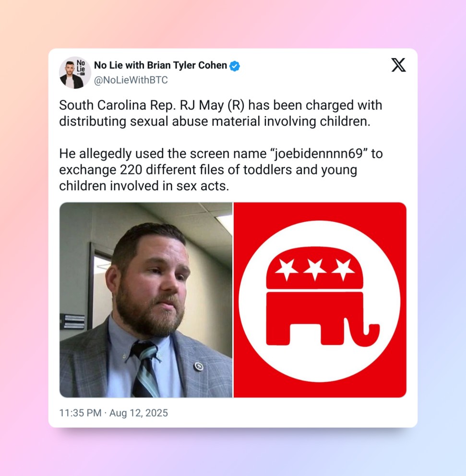
Task: Click the X logo in the tweet corner
Action: (398, 65)
